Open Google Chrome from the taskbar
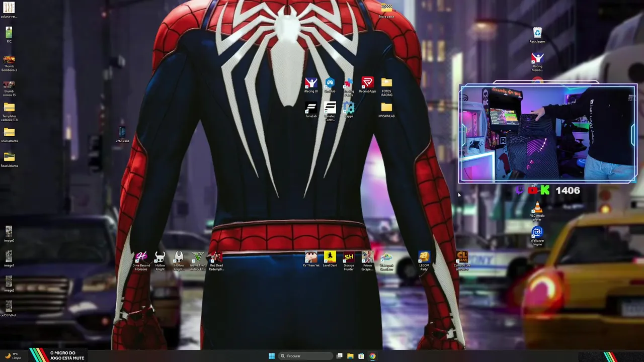 372,356
